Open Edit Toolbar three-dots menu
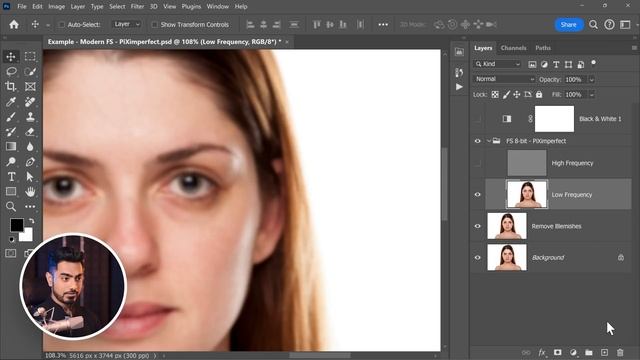The width and height of the screenshot is (640, 360). [30, 207]
